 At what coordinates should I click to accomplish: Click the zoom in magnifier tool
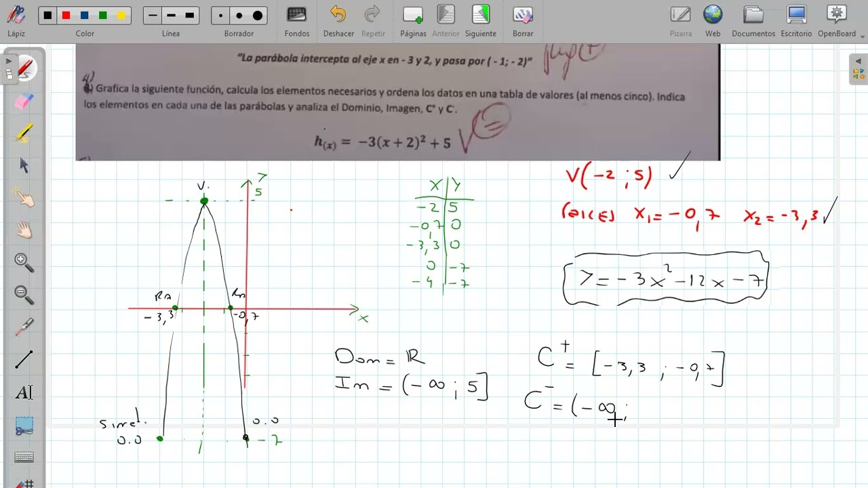[x=24, y=263]
